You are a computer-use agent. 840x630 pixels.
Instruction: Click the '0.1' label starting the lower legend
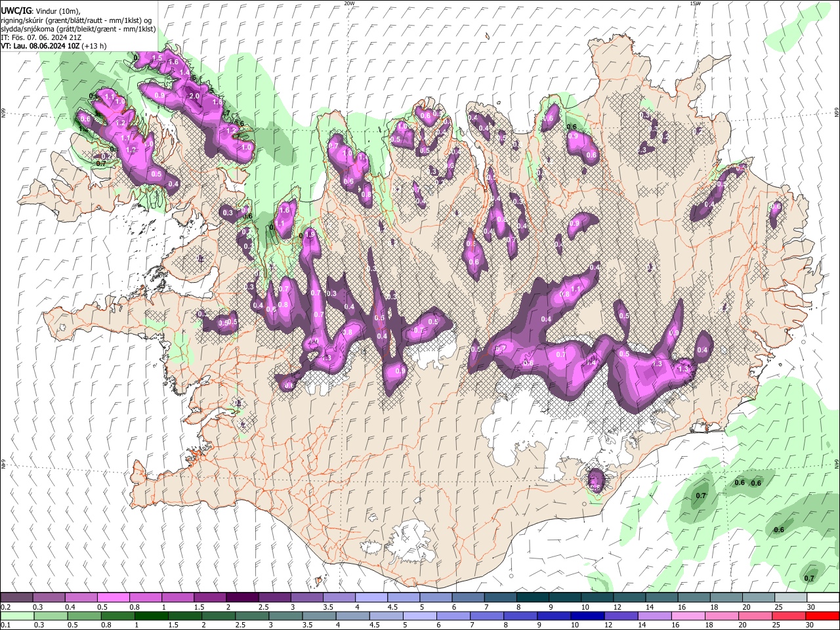(5, 625)
